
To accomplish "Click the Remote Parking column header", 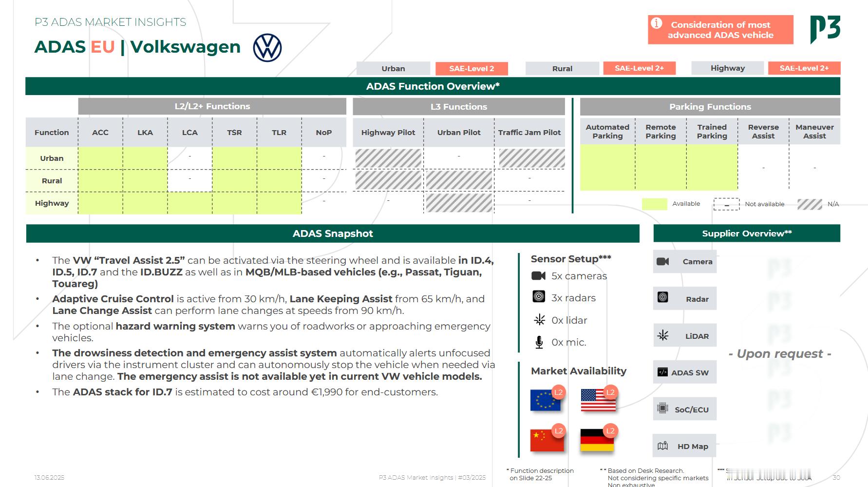I will coord(660,132).
